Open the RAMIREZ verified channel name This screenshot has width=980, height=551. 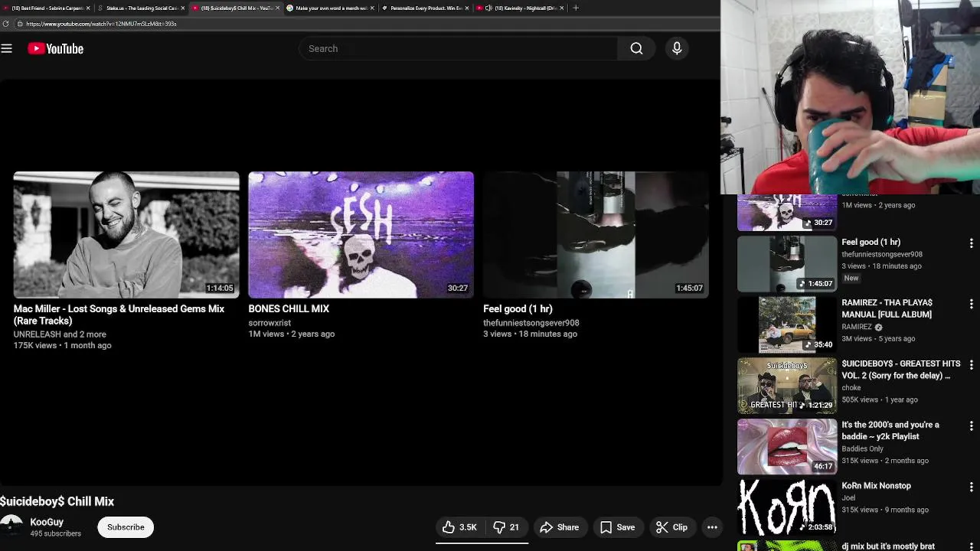(x=857, y=327)
